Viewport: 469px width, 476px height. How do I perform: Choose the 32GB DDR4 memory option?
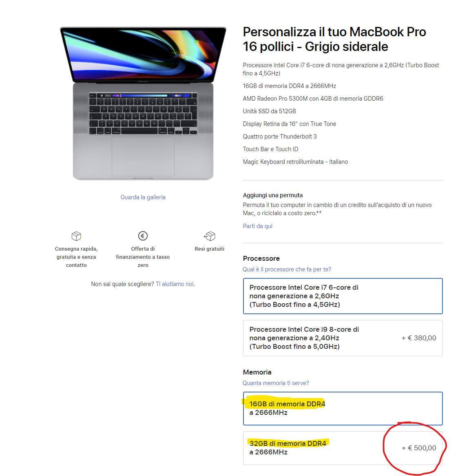[343, 448]
